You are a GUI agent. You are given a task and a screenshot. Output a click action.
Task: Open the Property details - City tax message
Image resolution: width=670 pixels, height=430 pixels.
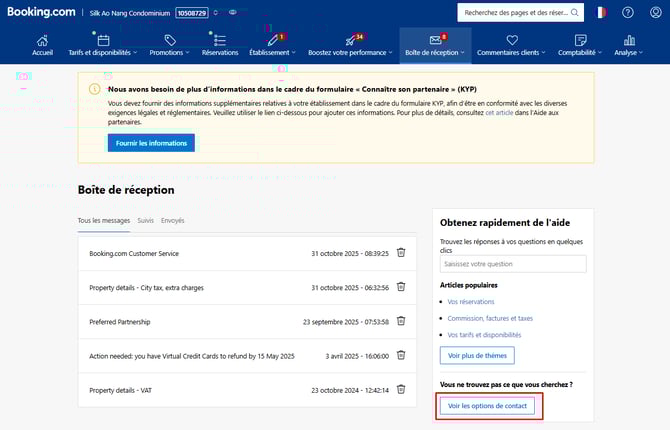click(x=146, y=287)
